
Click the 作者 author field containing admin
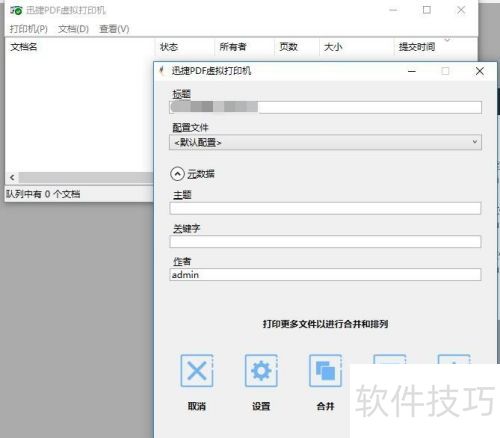(325, 275)
